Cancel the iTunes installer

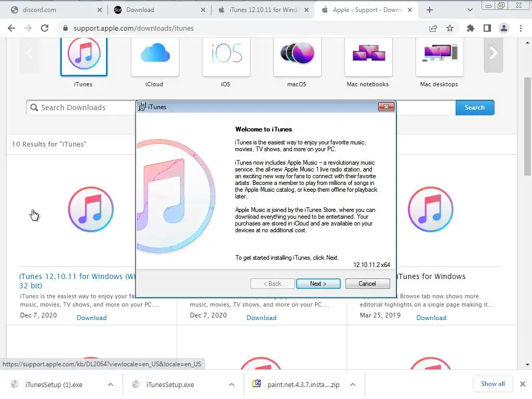click(x=367, y=284)
